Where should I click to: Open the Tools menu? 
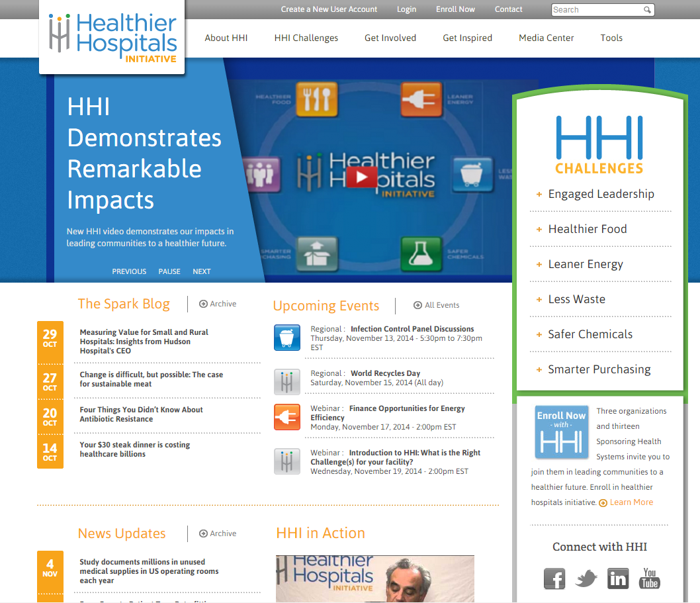pos(611,38)
